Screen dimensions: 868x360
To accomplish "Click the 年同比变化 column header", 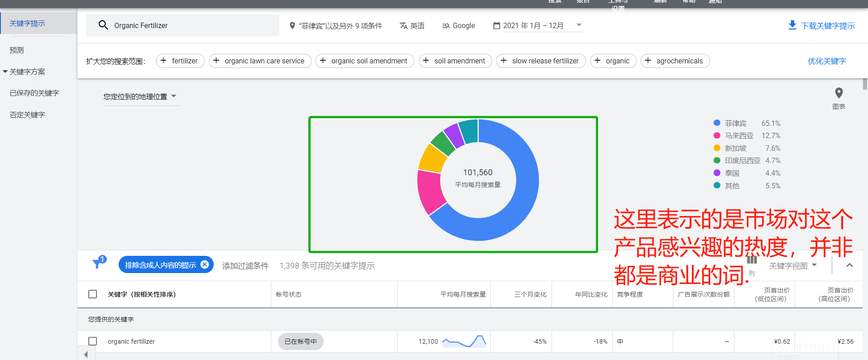I will [591, 294].
